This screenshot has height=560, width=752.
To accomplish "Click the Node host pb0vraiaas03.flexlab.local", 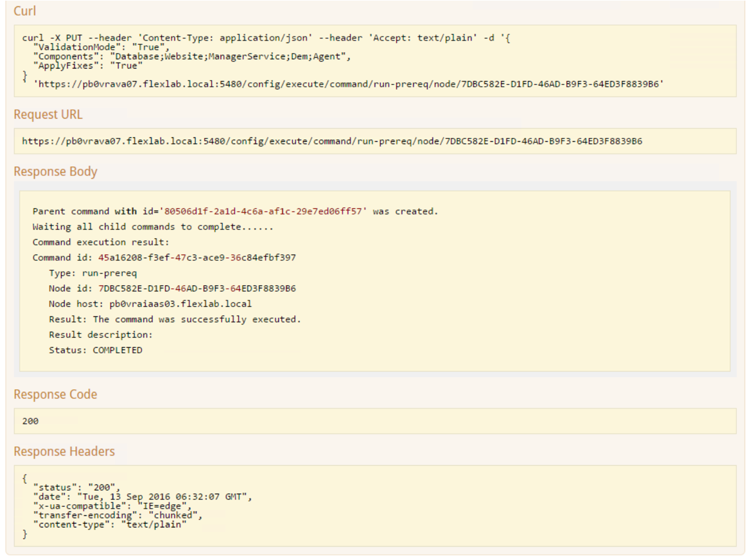I will coord(180,304).
